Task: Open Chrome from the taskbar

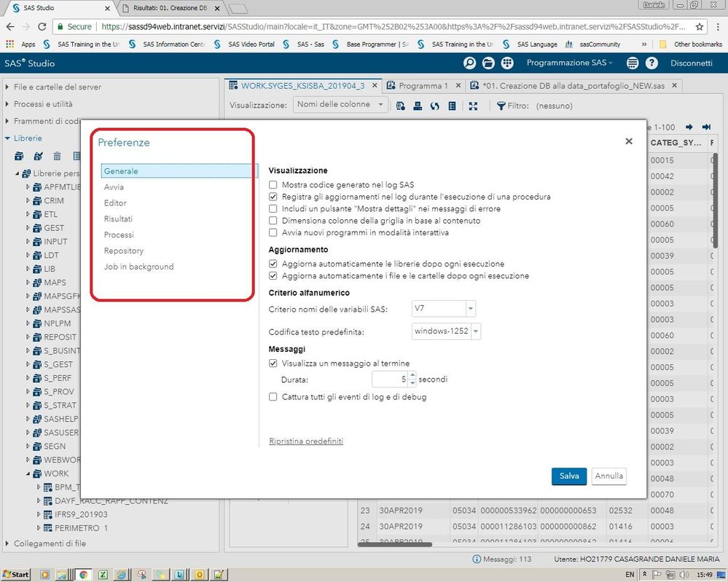Action: pos(83,575)
